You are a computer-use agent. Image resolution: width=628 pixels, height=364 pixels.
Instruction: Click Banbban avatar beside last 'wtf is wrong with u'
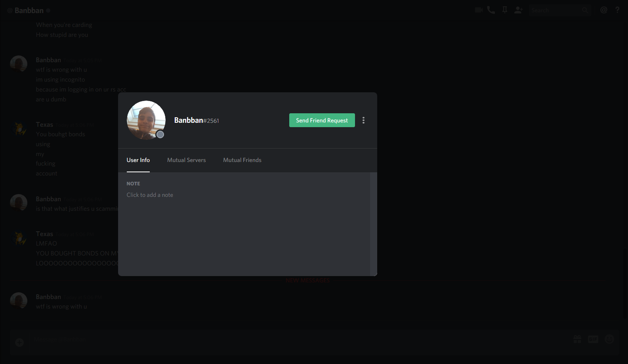19,301
